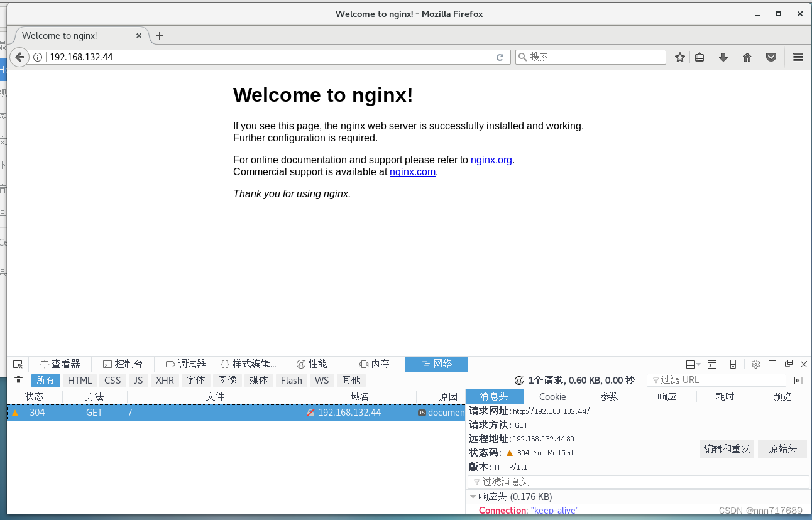Switch to the 查看器 inspector tab

pos(60,364)
